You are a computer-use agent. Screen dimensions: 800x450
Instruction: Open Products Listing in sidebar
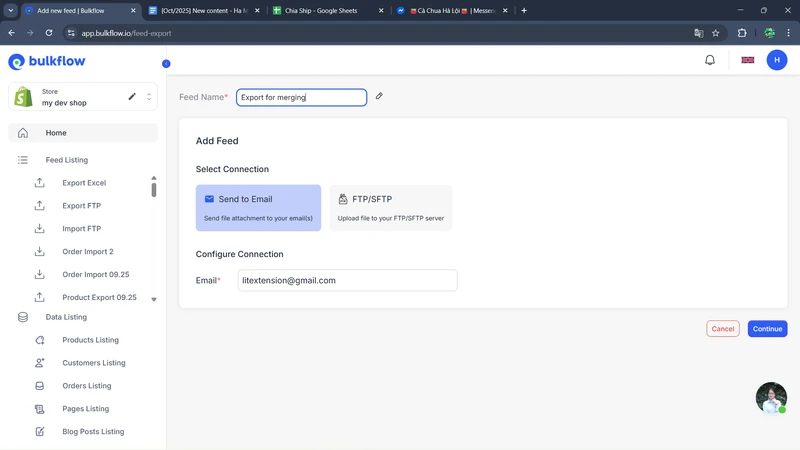pos(90,340)
